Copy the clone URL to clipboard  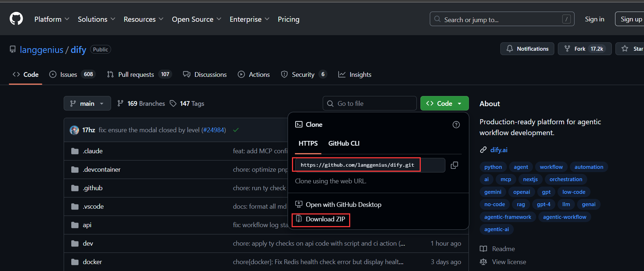pyautogui.click(x=454, y=165)
